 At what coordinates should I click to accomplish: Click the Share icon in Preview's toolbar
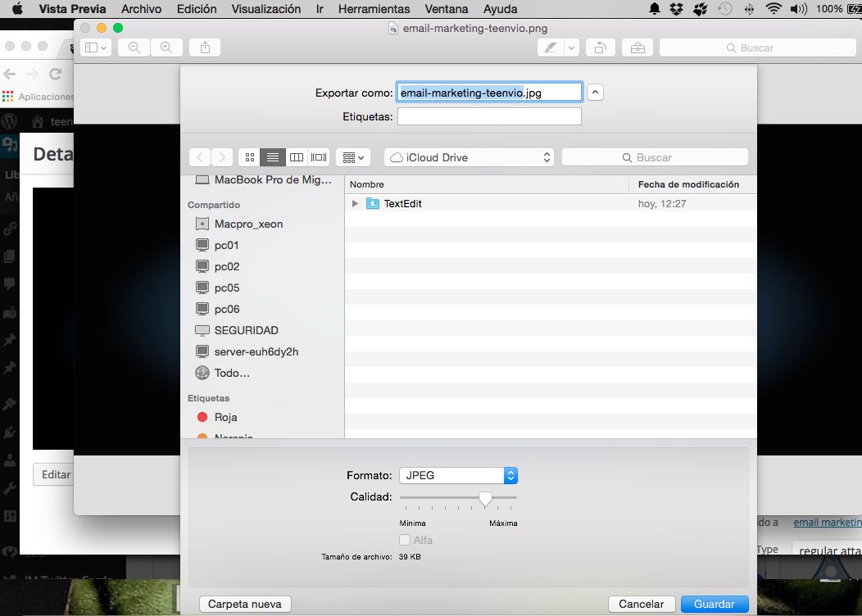point(204,47)
